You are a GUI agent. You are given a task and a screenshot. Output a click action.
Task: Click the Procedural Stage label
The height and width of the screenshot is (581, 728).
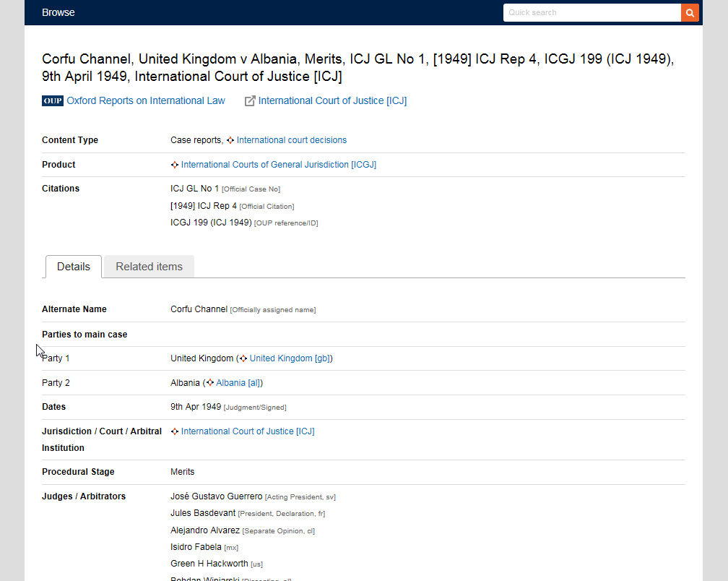[x=78, y=472]
